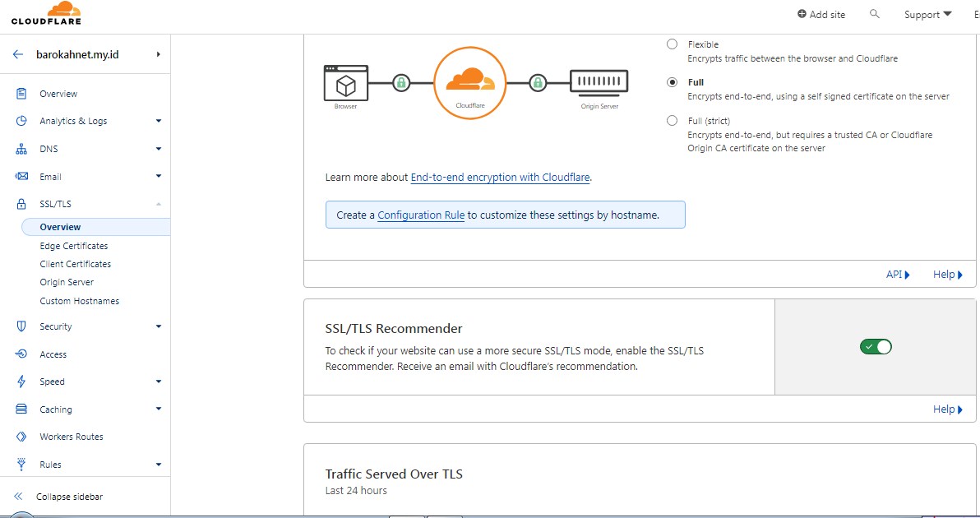Screen dimensions: 980x518
Task: Click the back arrow beside barokahnet.my.id
Action: (x=18, y=54)
